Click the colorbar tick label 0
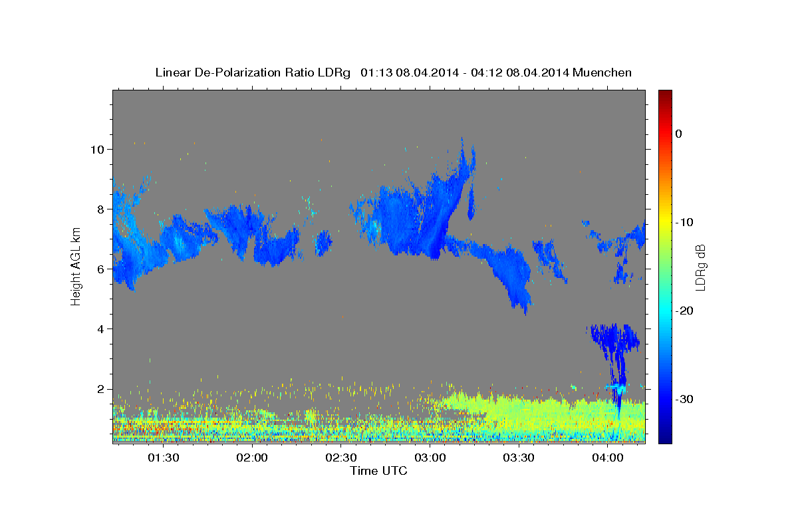The height and width of the screenshot is (532, 798). coord(678,134)
